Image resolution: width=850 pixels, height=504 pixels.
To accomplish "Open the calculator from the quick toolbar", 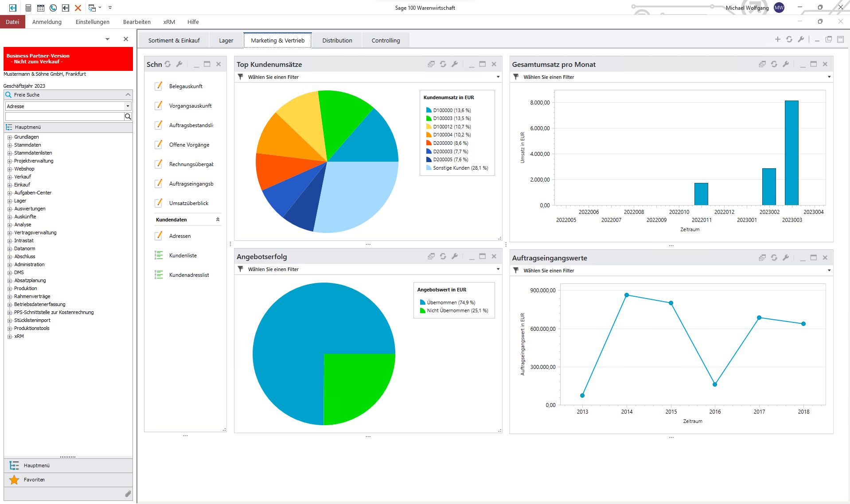I will (28, 8).
